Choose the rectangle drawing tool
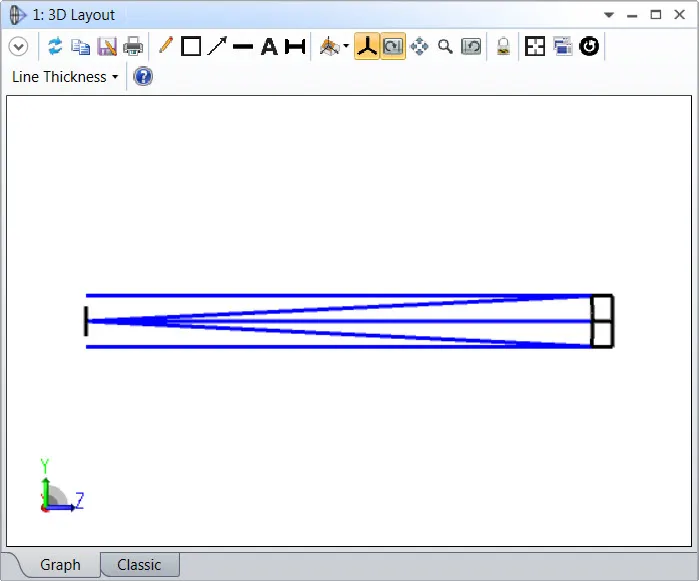 click(x=191, y=46)
